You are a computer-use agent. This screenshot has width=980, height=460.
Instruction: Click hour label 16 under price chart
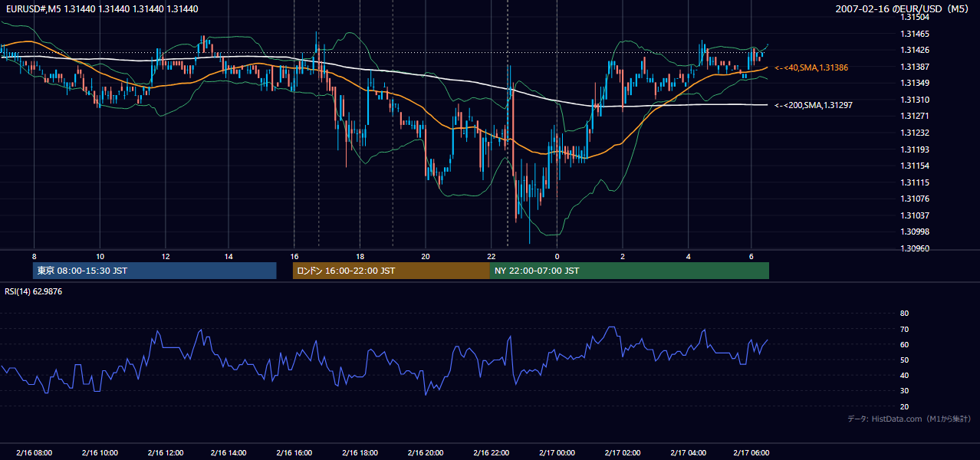[x=294, y=256]
